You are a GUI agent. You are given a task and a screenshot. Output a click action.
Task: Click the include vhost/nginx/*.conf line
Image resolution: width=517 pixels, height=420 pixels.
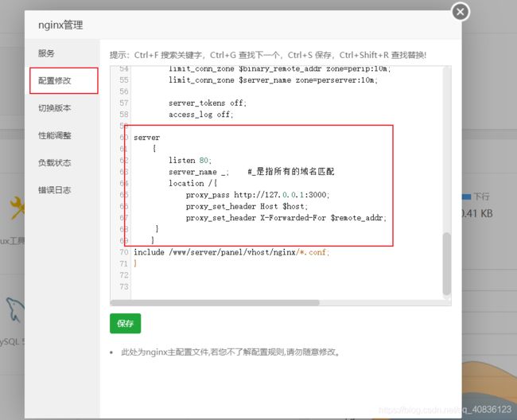(231, 252)
